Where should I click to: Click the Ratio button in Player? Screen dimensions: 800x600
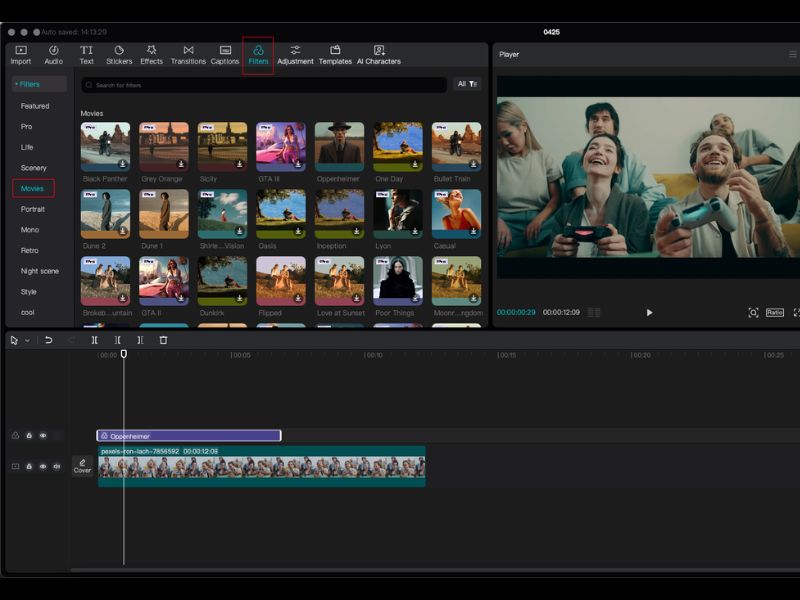(774, 312)
